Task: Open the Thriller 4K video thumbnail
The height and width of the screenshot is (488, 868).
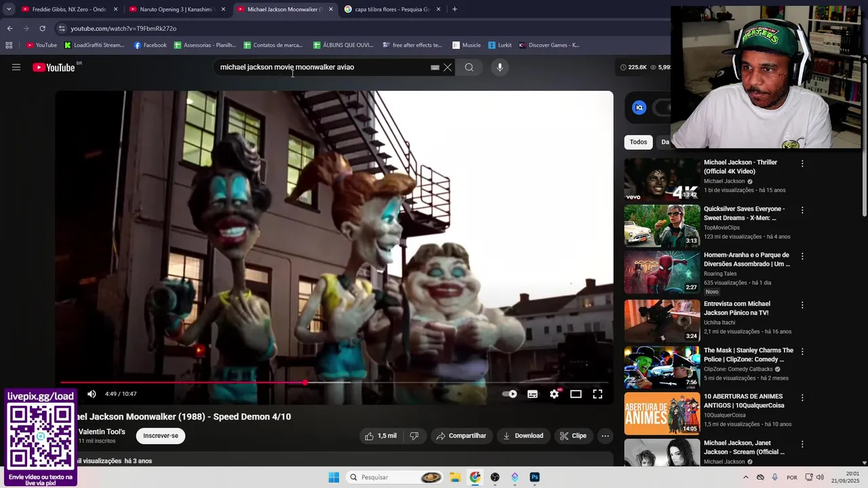Action: [662, 180]
